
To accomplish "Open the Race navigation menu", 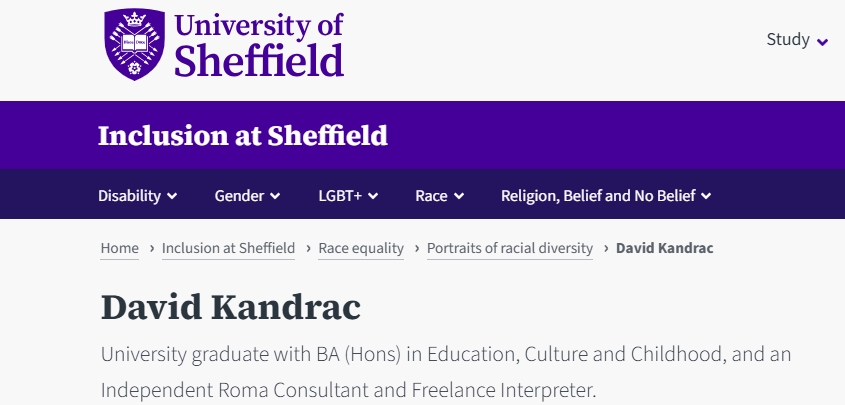I will point(431,195).
